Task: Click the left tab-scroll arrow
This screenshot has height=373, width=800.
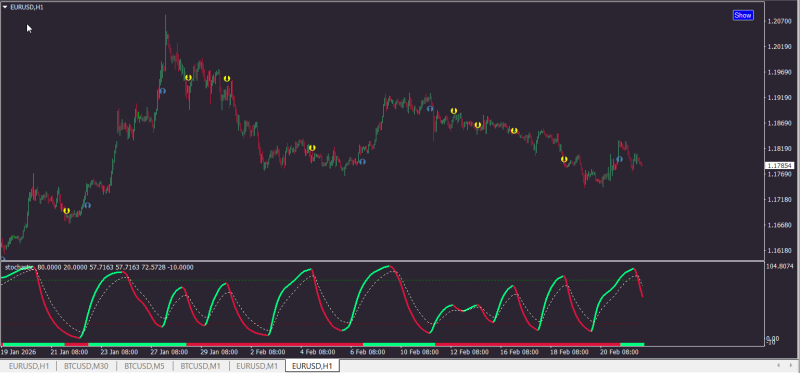Action: (x=778, y=365)
